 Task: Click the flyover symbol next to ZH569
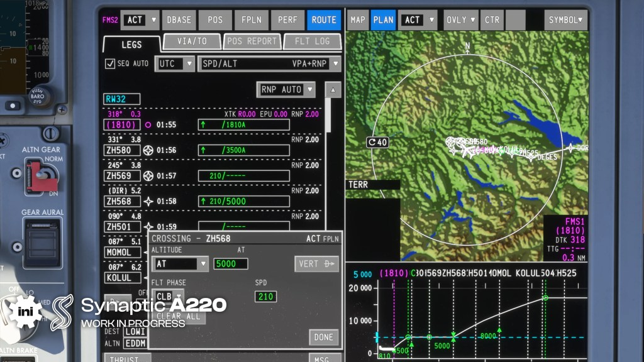click(148, 176)
